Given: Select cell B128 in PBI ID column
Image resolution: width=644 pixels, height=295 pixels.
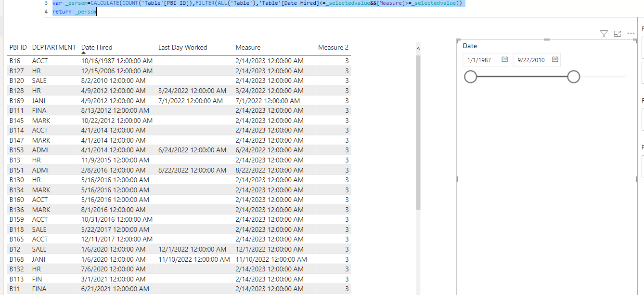Looking at the screenshot, I should (17, 91).
